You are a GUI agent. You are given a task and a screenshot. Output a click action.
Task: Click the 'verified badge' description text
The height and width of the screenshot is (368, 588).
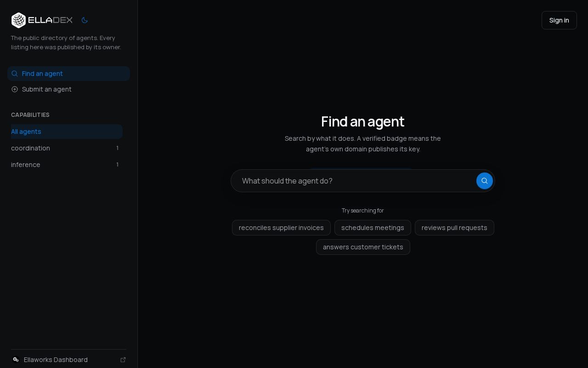[363, 144]
